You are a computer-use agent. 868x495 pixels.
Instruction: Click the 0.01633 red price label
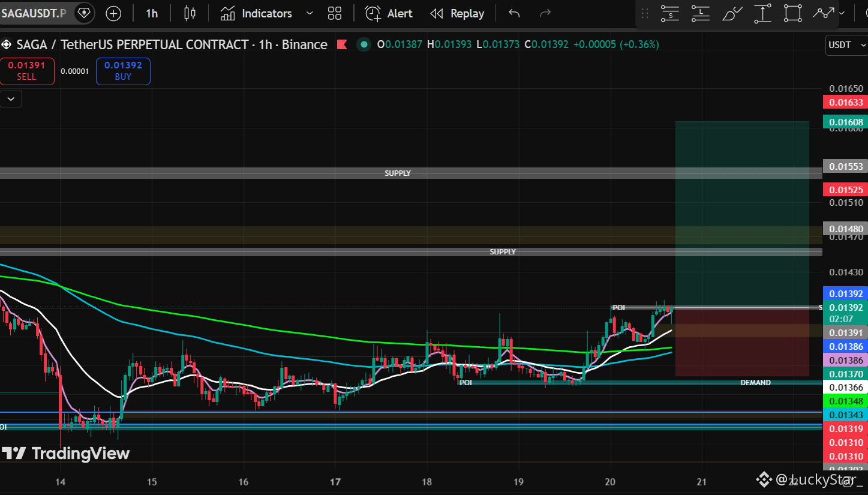coord(846,103)
